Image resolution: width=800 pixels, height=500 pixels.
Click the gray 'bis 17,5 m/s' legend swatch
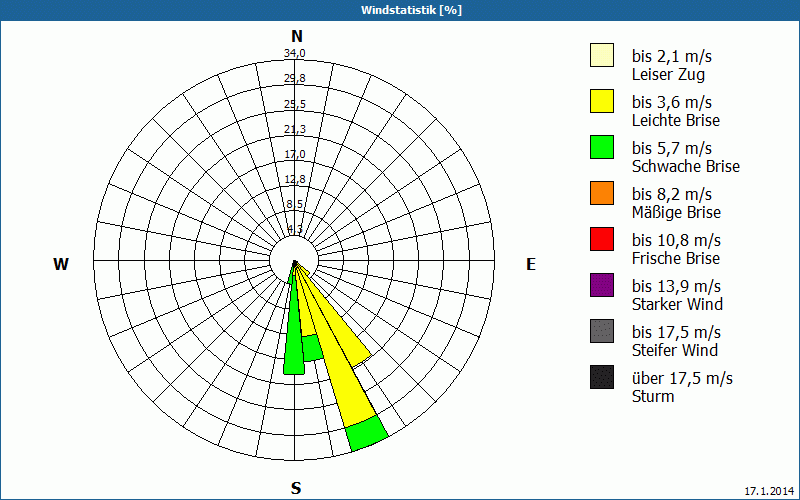click(x=602, y=331)
